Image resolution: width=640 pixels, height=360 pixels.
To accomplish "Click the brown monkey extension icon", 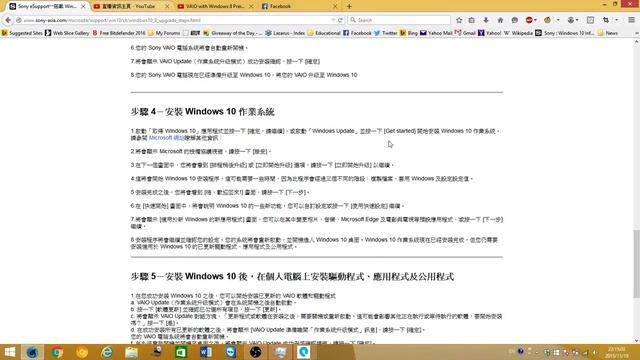I will [x=548, y=20].
